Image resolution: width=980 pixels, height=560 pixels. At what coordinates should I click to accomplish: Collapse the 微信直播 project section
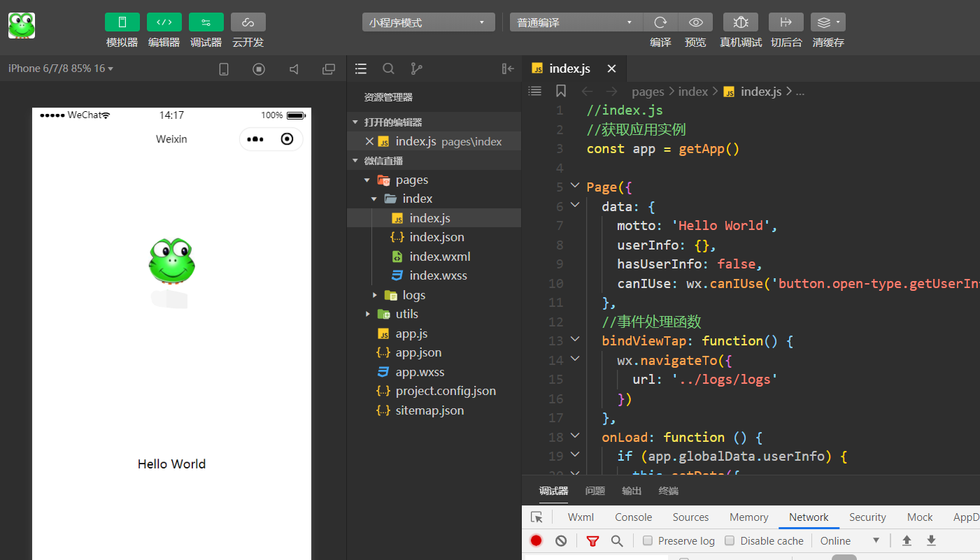point(355,161)
